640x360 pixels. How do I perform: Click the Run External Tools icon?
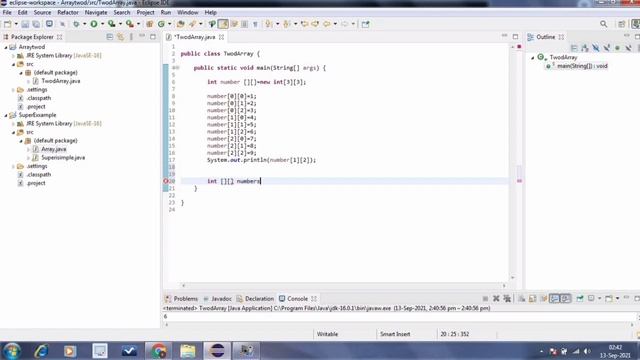coord(130,24)
